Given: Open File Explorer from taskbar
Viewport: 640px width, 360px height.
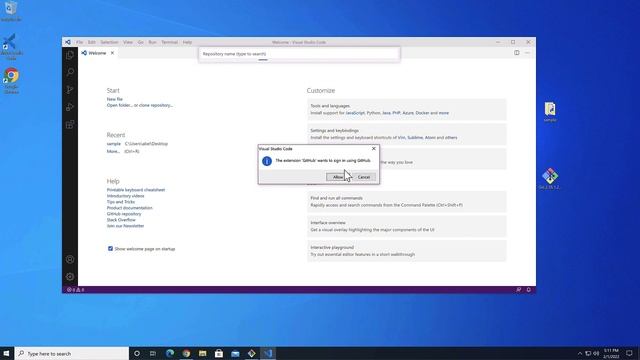Looking at the screenshot, I should [x=202, y=353].
